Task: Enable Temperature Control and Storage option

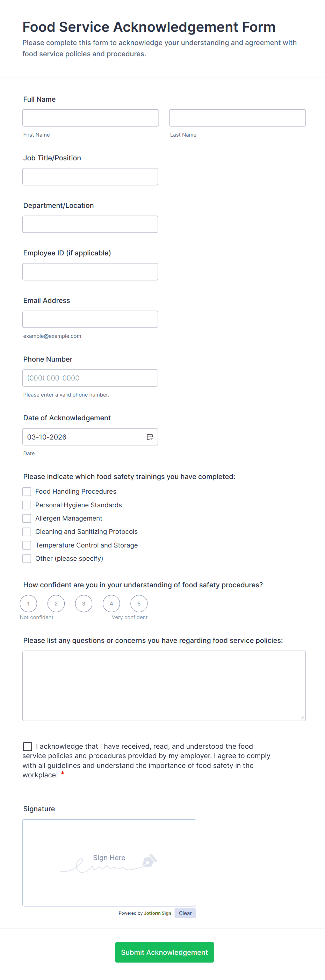Action: click(27, 545)
